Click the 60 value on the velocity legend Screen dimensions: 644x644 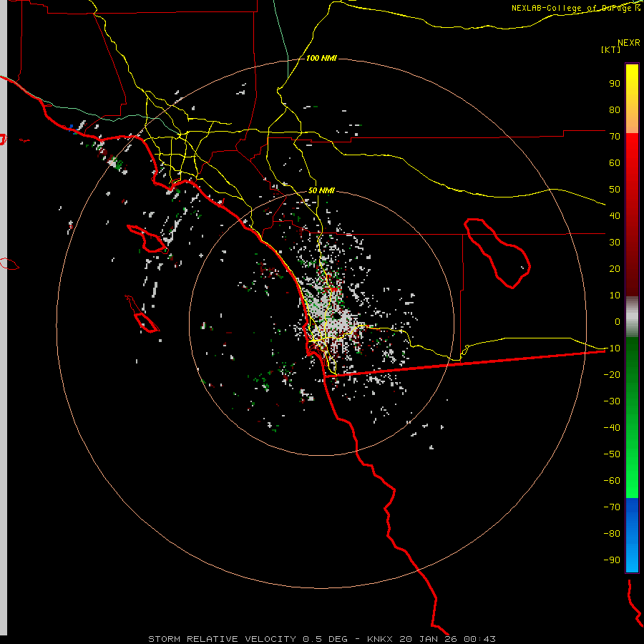coord(615,163)
